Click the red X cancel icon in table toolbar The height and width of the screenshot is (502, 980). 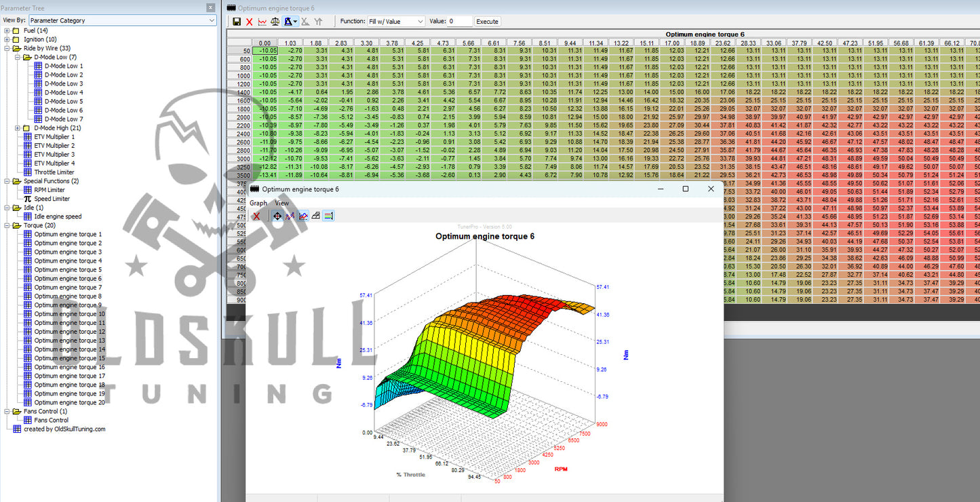coord(249,22)
